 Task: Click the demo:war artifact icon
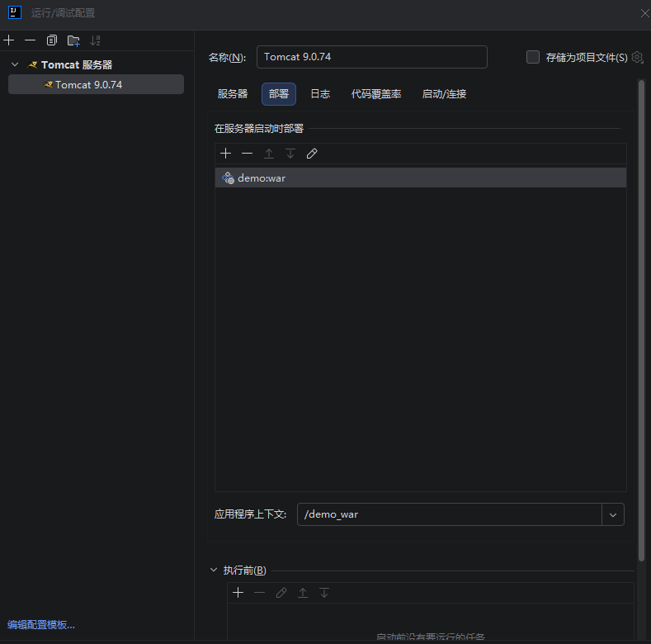tap(228, 178)
